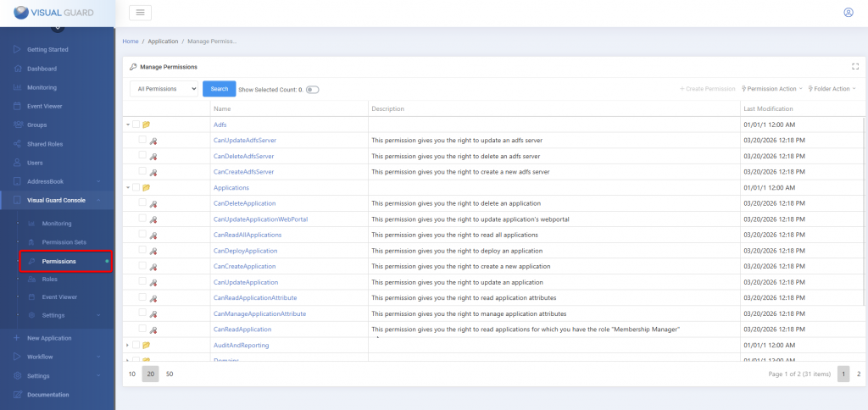Select Roles in the sidebar menu

coord(49,279)
